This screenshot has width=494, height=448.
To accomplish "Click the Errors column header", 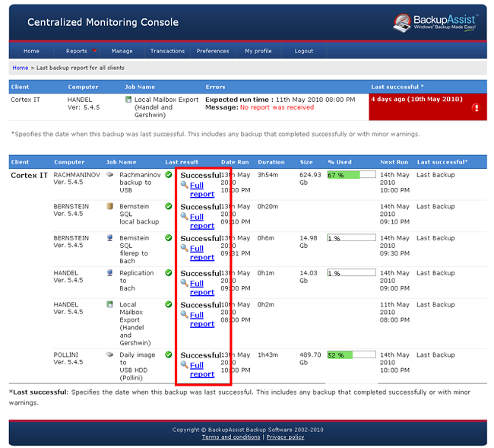I will (215, 87).
